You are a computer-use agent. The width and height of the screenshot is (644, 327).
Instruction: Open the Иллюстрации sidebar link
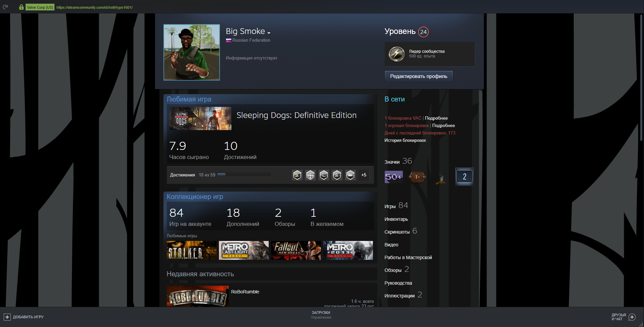click(403, 295)
